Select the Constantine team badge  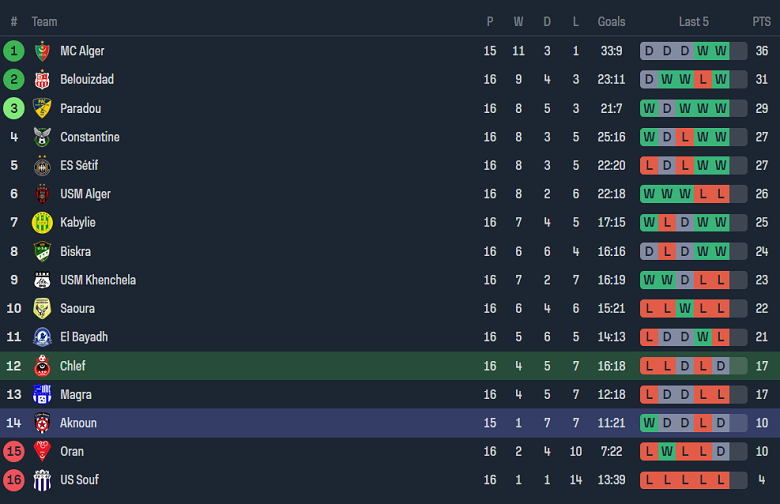[x=42, y=137]
